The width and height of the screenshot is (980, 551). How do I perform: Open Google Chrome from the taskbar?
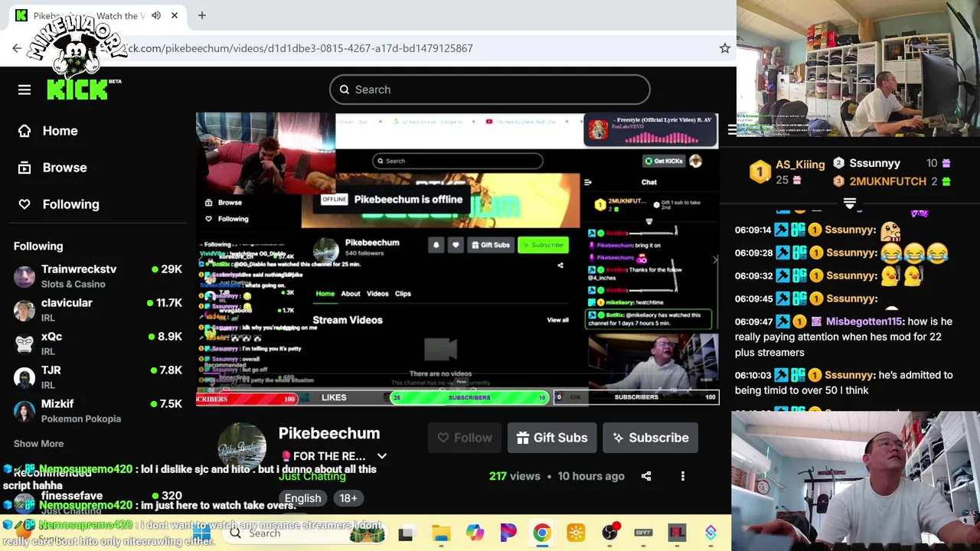click(542, 533)
